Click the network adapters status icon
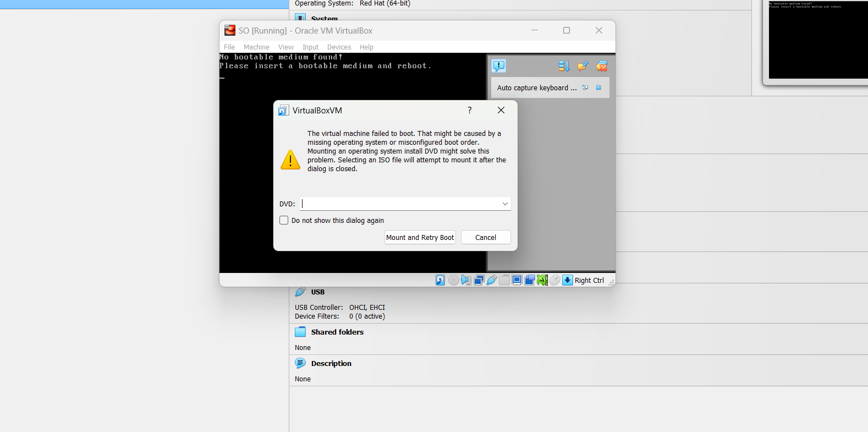This screenshot has width=868, height=432. tap(479, 280)
